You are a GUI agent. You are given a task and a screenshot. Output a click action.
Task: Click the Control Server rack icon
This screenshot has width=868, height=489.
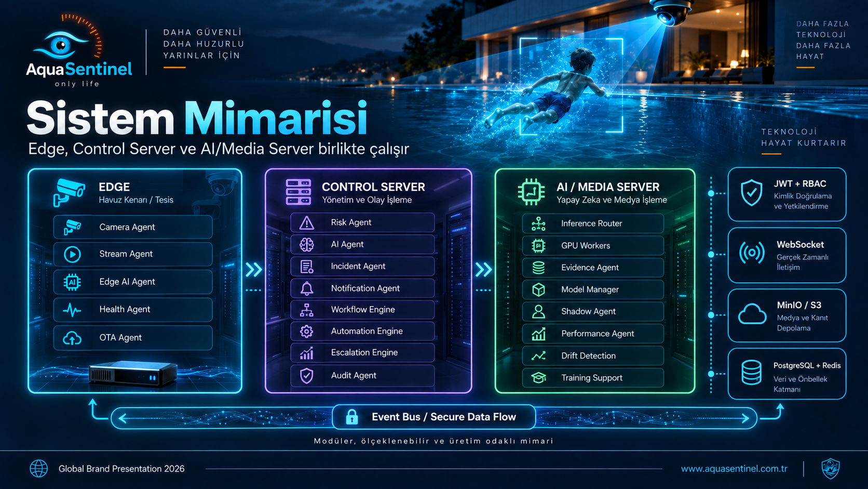pos(299,192)
